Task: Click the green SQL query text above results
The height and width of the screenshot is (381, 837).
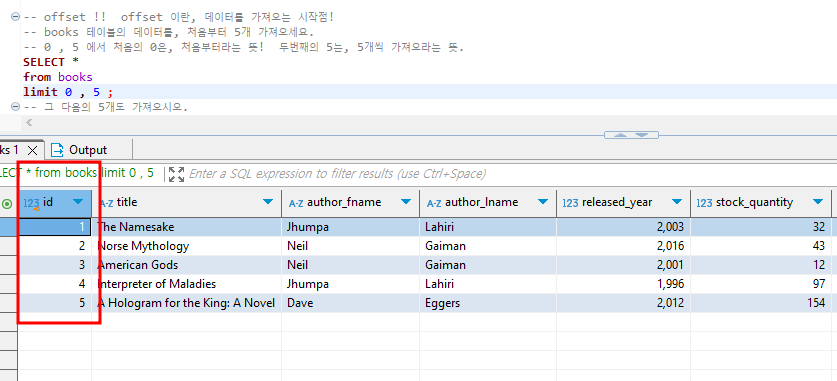Action: (76, 173)
